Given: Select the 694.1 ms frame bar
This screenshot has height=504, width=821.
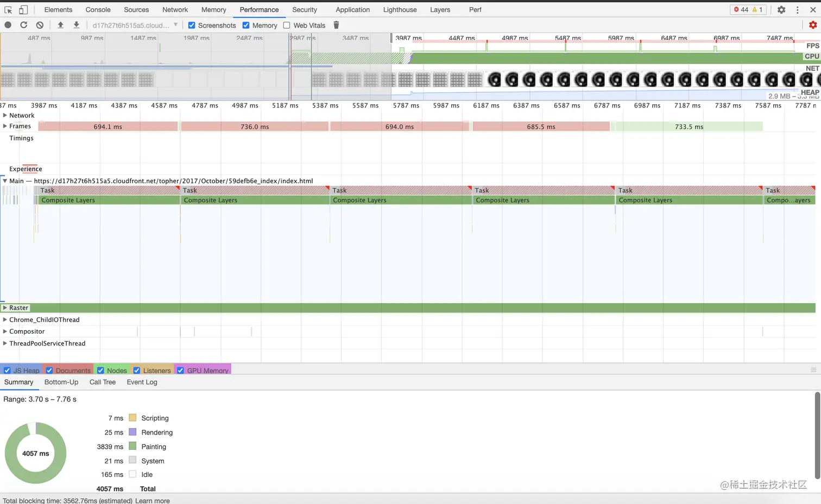Looking at the screenshot, I should pyautogui.click(x=108, y=126).
